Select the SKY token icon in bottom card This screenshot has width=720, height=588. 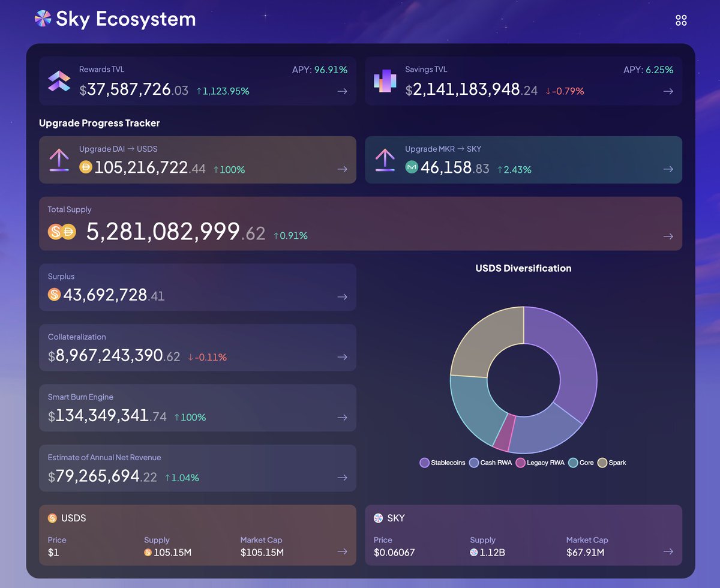pos(379,518)
